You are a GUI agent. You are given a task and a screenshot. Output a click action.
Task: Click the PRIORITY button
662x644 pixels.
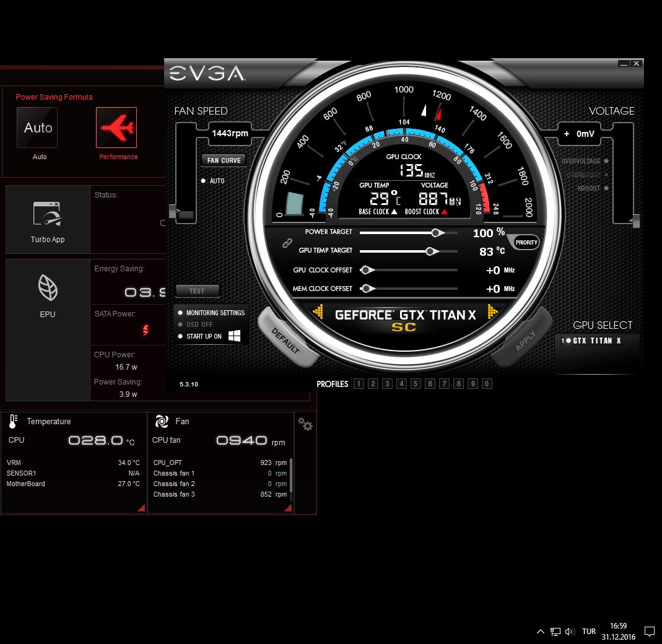pos(526,242)
